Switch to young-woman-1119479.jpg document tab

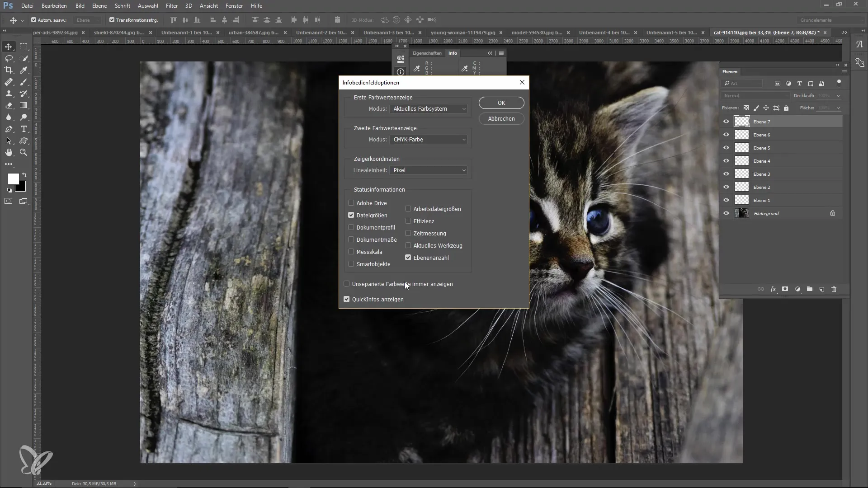point(463,33)
